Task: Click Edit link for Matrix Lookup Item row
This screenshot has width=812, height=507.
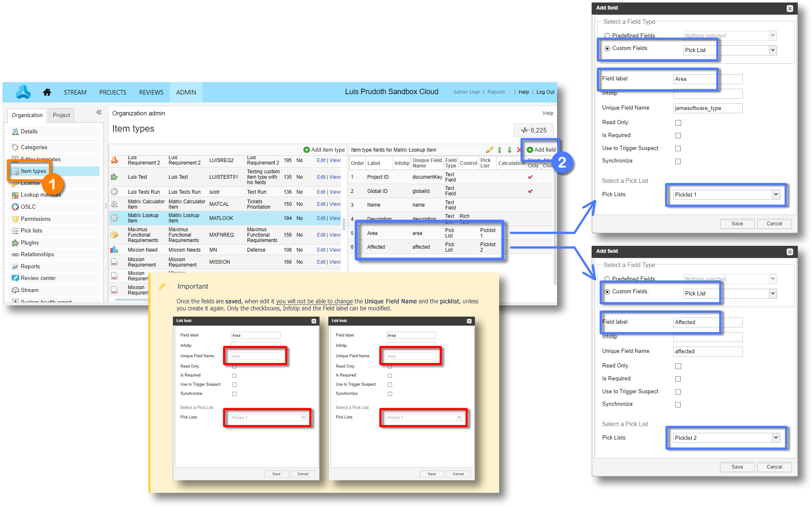Action: [x=321, y=218]
